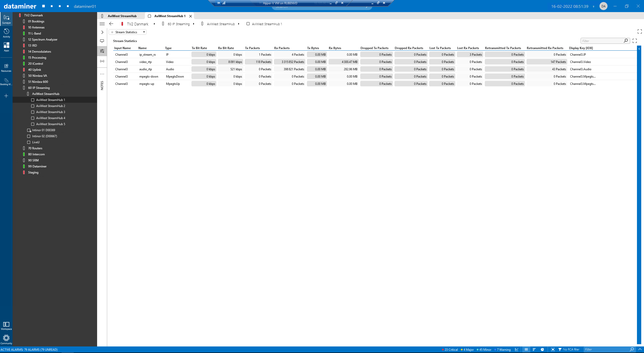
Task: Open the hamburger menu of the card
Action: pos(102,24)
